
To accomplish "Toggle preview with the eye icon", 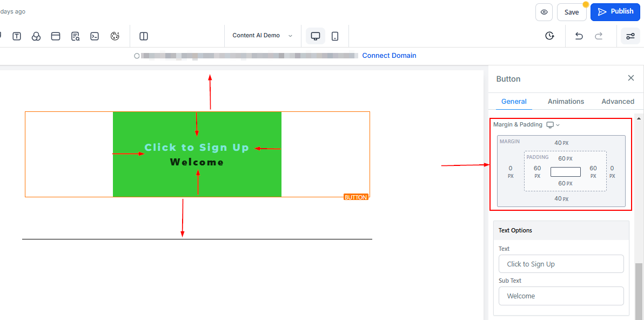I will [x=544, y=12].
